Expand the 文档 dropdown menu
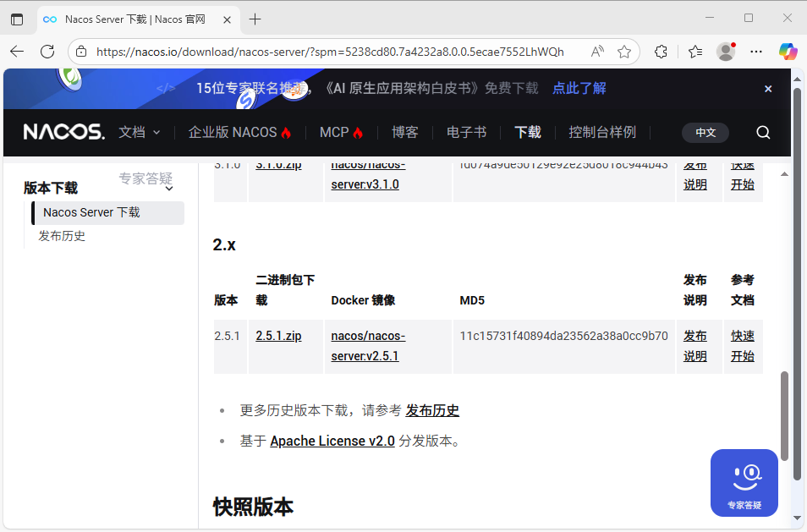The height and width of the screenshot is (532, 807). pos(140,133)
